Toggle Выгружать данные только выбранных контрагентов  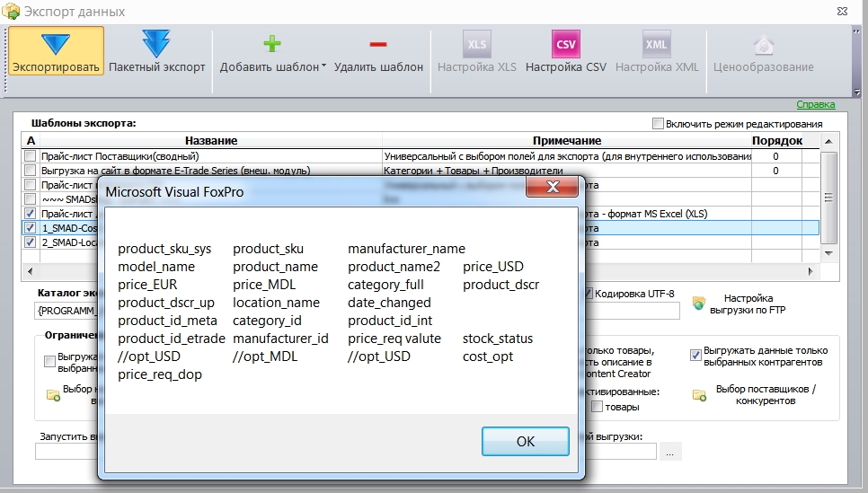(695, 356)
